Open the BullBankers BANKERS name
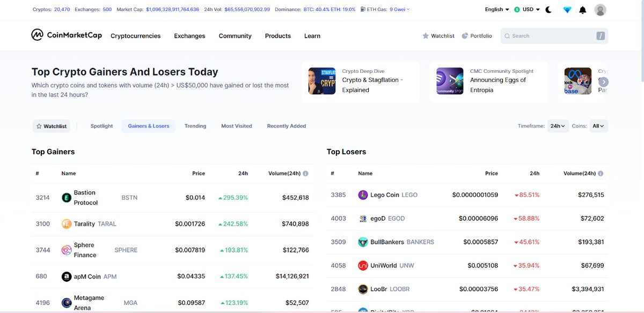This screenshot has width=644, height=313. [x=402, y=242]
